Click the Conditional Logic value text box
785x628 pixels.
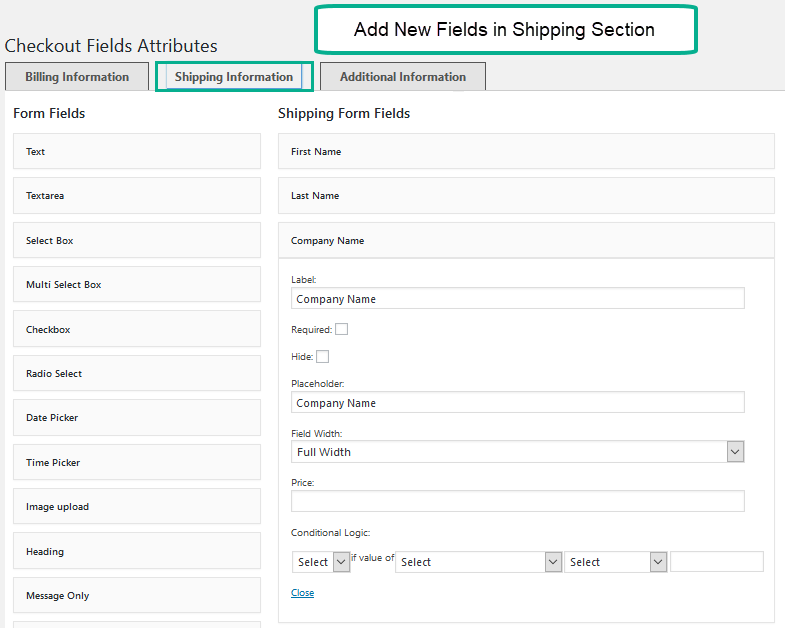716,562
